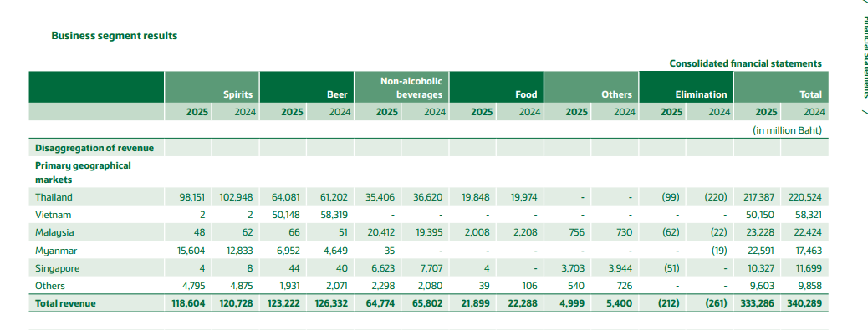Click Vietnam Beer 2024 value 58,319

(x=334, y=215)
